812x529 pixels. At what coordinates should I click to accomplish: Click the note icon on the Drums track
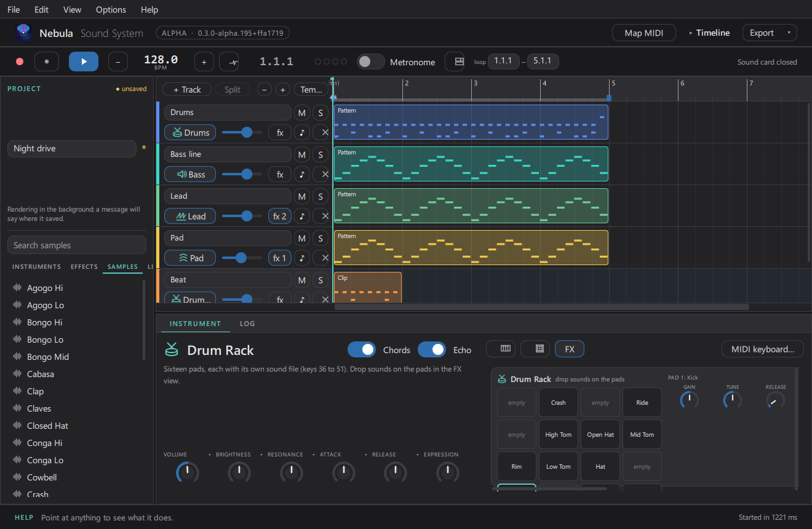pos(301,132)
